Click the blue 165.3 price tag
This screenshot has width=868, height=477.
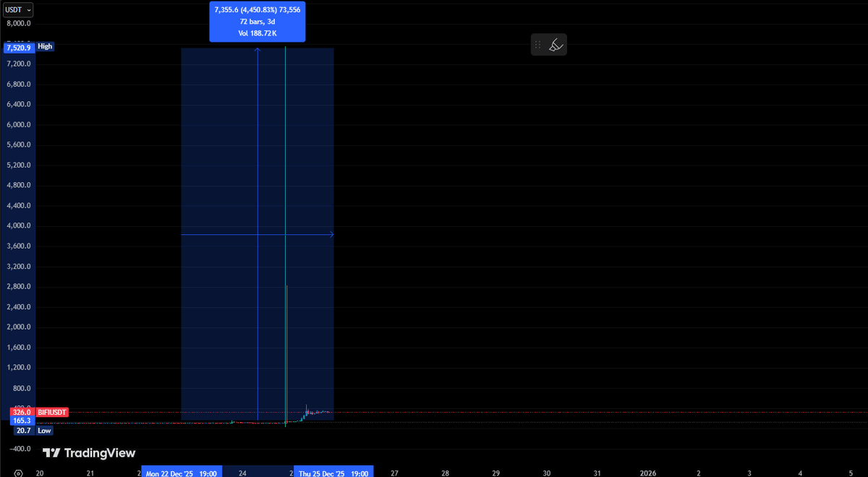pos(22,421)
